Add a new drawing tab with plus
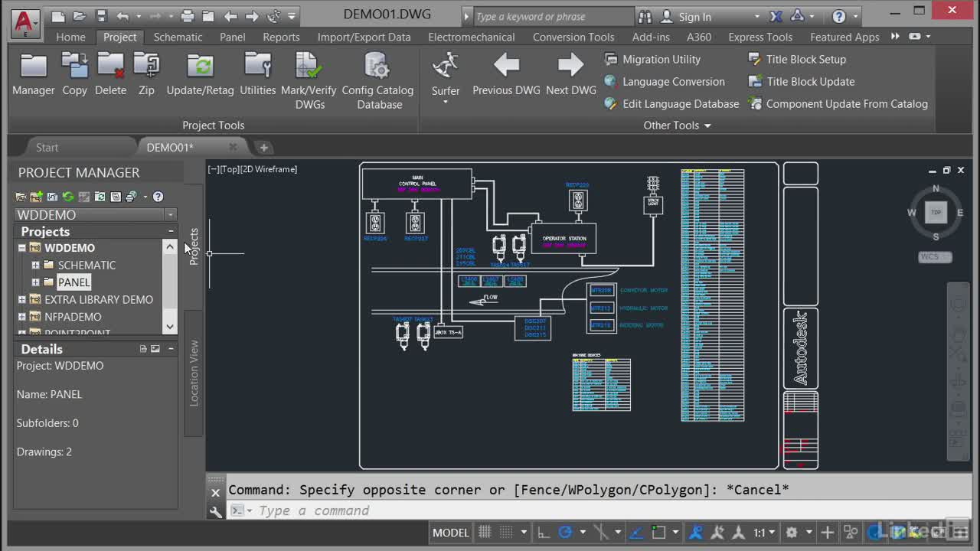The width and height of the screenshot is (980, 551). (x=263, y=147)
